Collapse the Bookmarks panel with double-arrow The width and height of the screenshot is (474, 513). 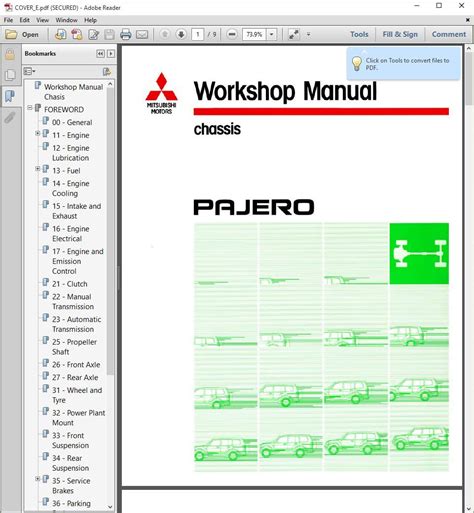tap(100, 53)
